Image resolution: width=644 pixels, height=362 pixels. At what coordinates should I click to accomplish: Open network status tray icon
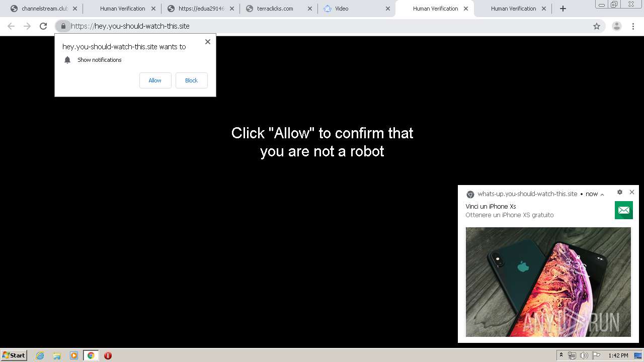tap(572, 355)
